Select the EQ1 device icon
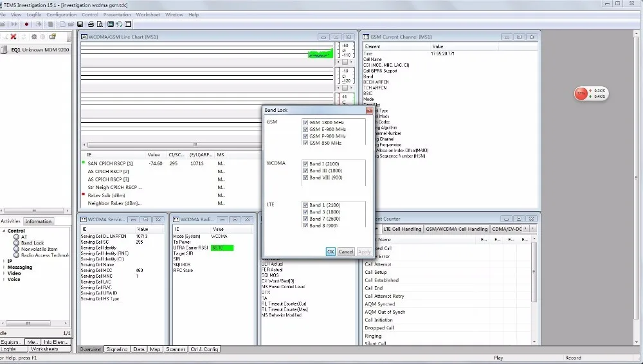The height and width of the screenshot is (364, 643). tap(4, 50)
